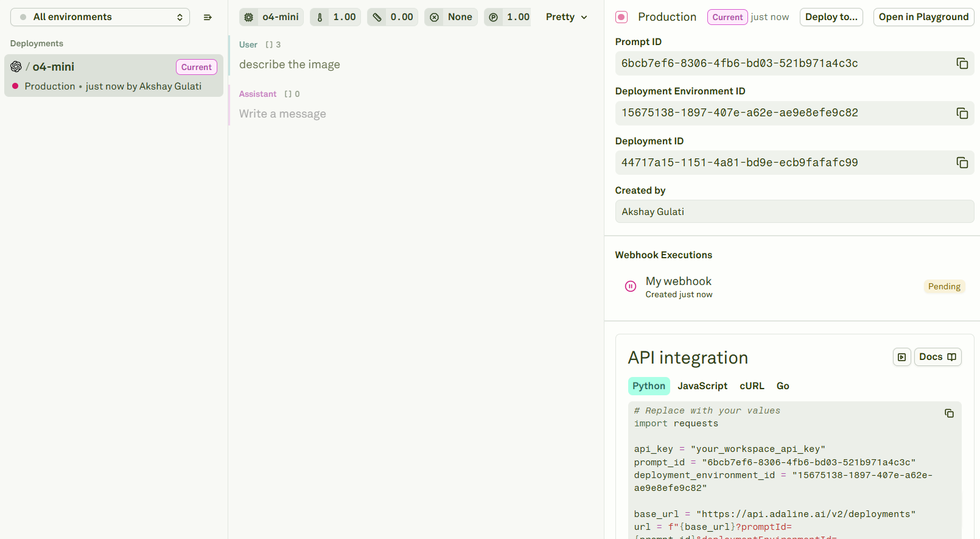Click the Open in Playground button

coord(923,17)
